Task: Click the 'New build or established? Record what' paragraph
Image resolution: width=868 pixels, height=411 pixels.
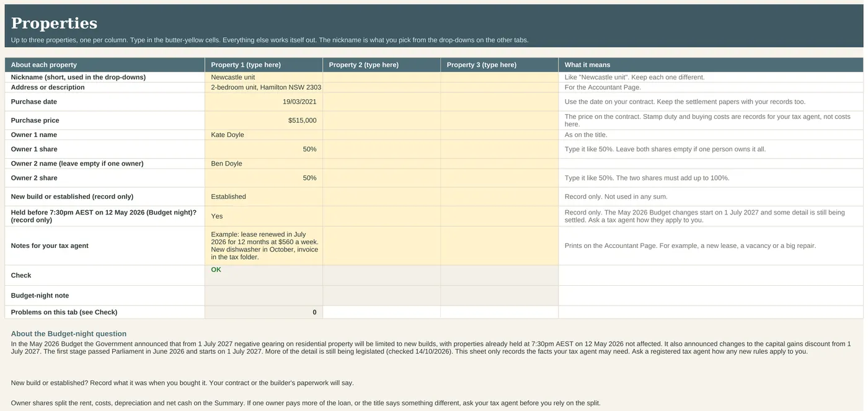Action: [182, 383]
